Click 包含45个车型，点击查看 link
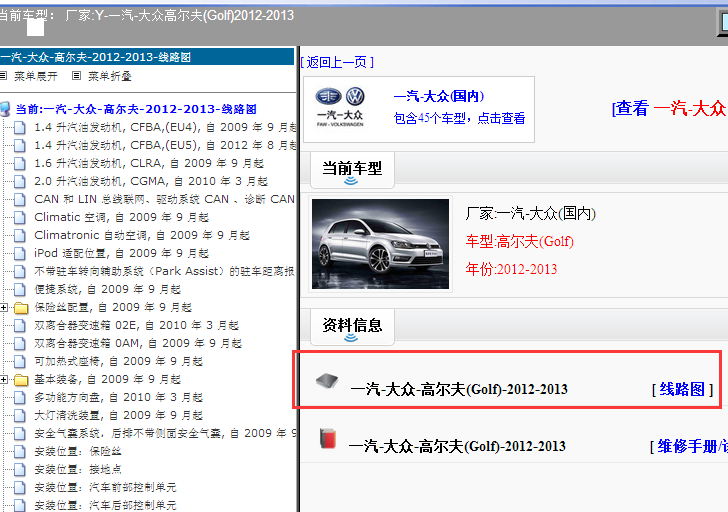Image resolution: width=728 pixels, height=512 pixels. [x=459, y=118]
